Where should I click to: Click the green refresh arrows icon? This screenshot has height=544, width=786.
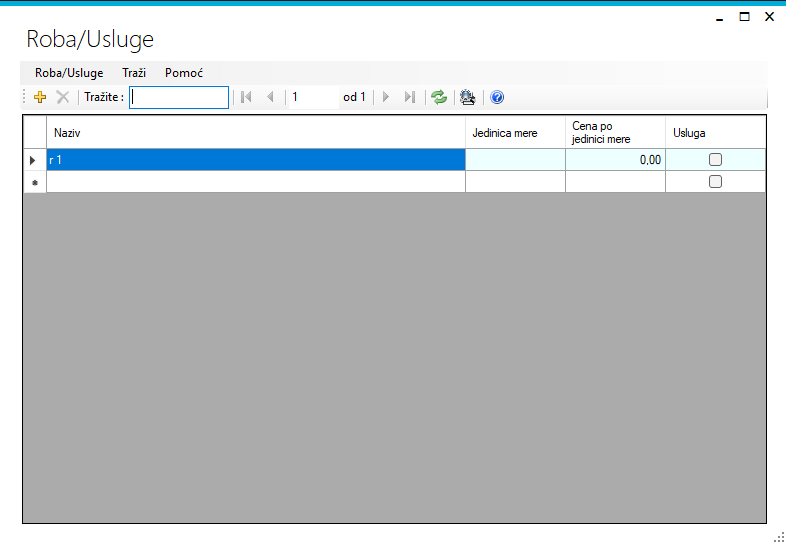click(x=439, y=97)
